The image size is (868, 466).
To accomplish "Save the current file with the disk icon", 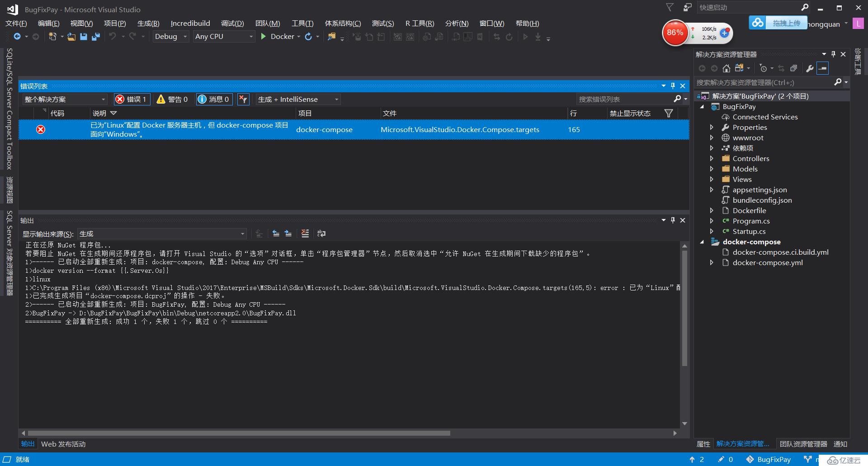I will tap(84, 37).
